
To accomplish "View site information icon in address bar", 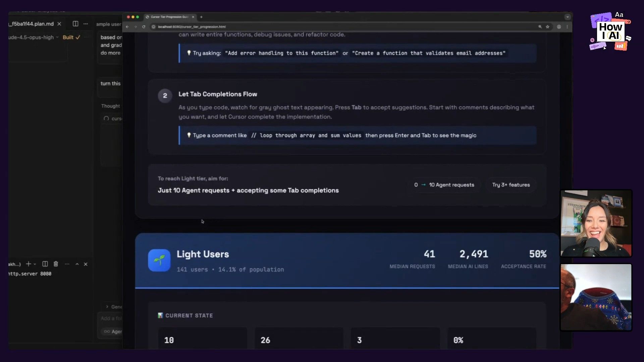I will coord(154,27).
